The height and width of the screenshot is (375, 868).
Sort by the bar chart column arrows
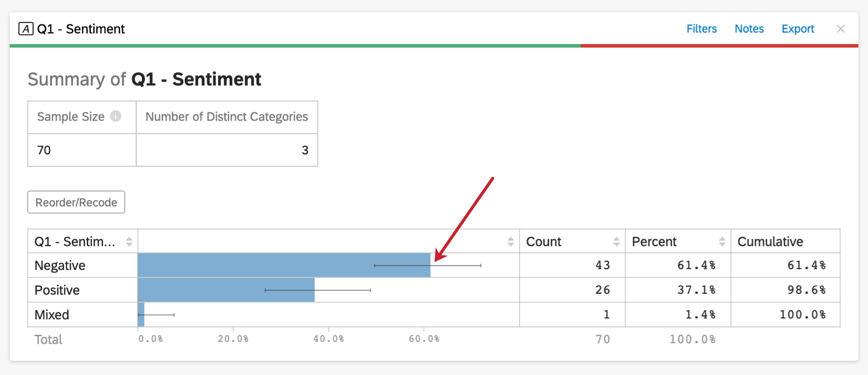[x=511, y=242]
